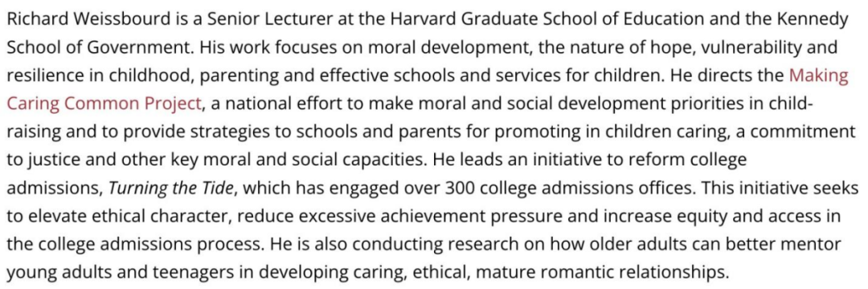Click the words mature romantic relationships
Viewport: 868px width, 289px height.
pos(600,273)
